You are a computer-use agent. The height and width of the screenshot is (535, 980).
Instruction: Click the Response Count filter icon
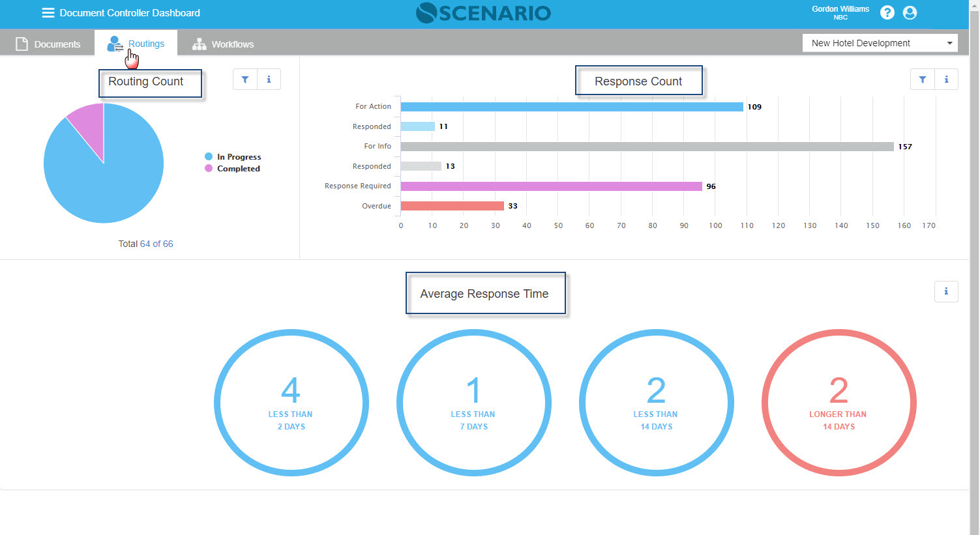tap(923, 80)
